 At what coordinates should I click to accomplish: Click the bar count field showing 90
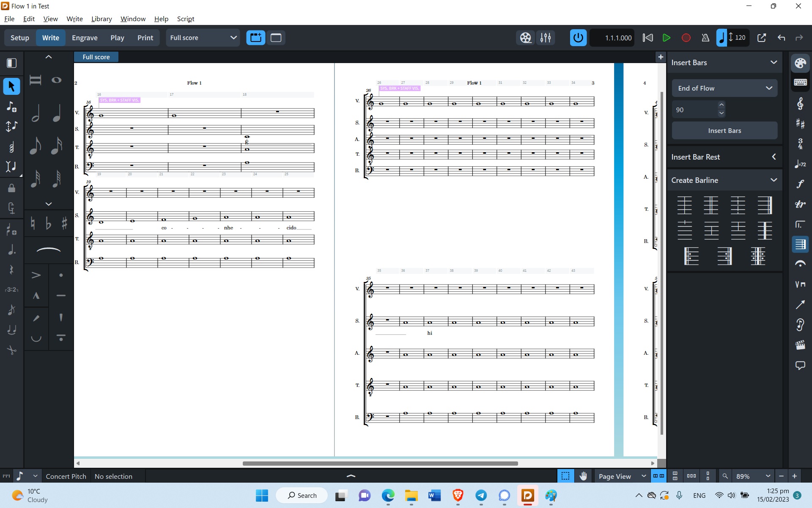click(x=694, y=110)
